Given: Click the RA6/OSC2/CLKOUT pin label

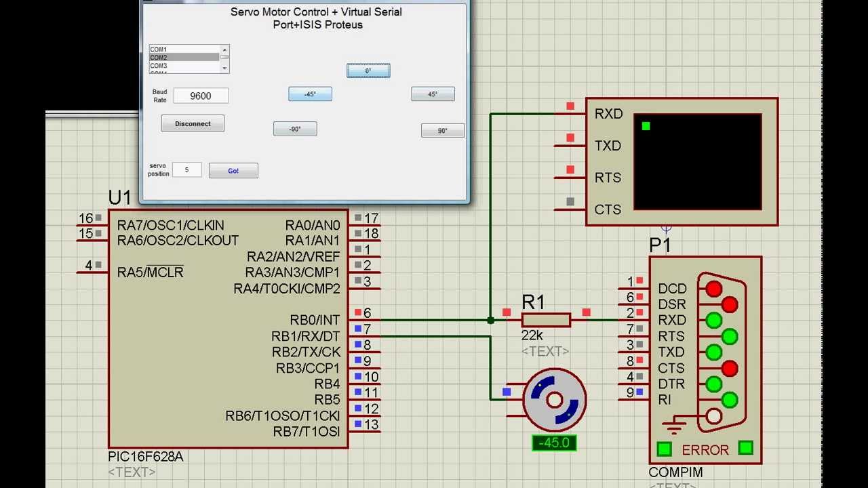Looking at the screenshot, I should (178, 241).
